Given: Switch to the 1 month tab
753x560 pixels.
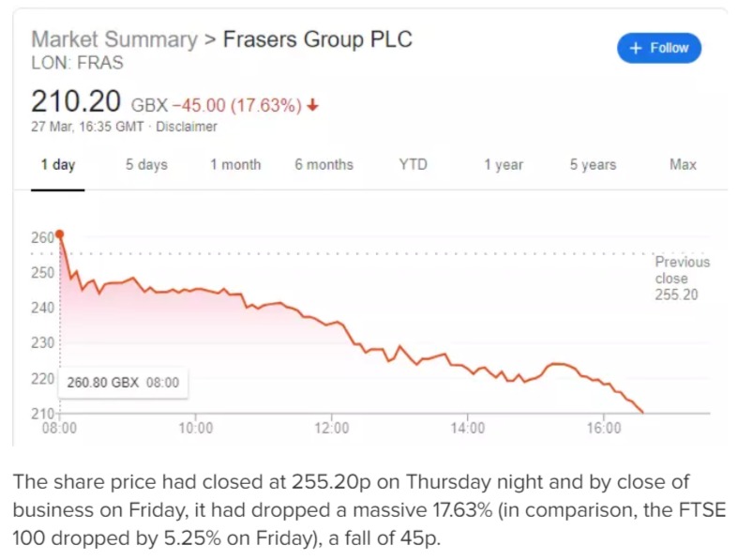Looking at the screenshot, I should click(235, 165).
